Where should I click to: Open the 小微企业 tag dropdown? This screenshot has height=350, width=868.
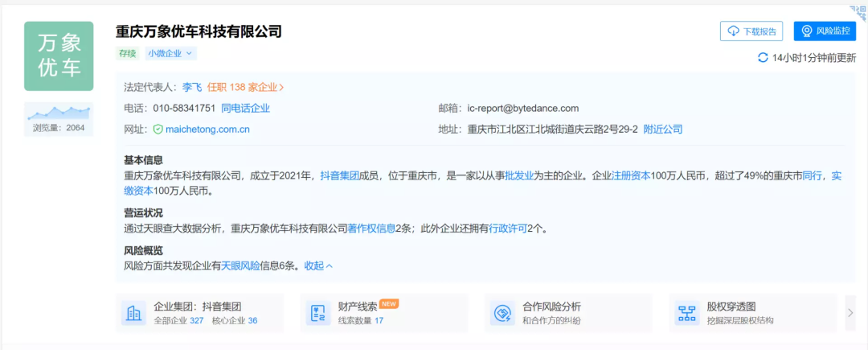[170, 54]
